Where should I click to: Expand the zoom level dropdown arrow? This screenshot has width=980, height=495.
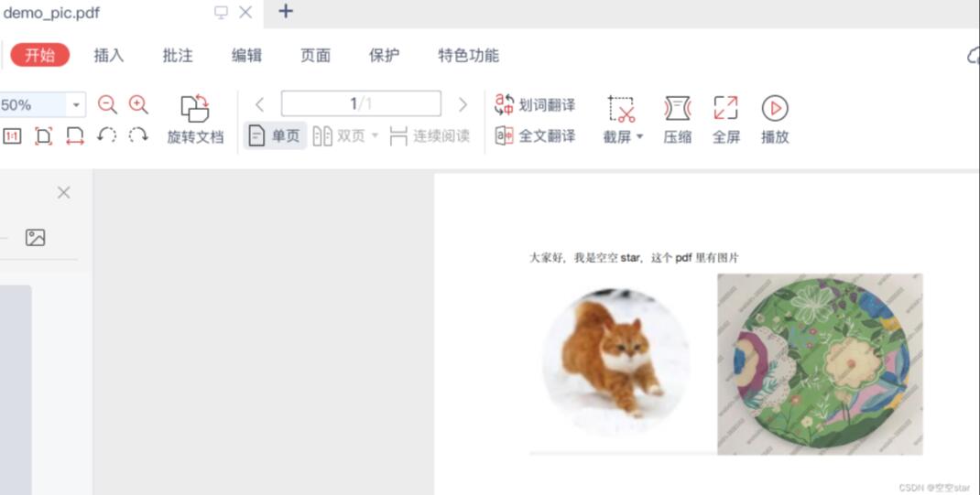coord(76,105)
